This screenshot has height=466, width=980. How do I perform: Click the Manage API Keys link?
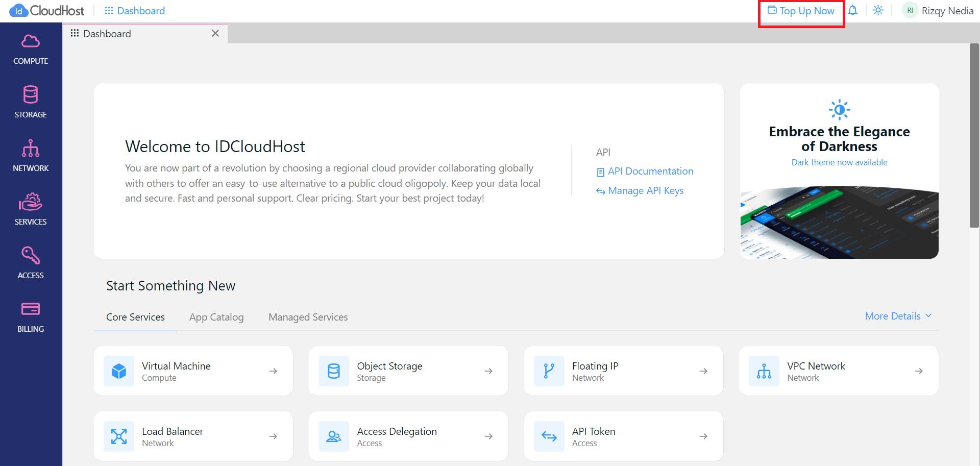[645, 191]
